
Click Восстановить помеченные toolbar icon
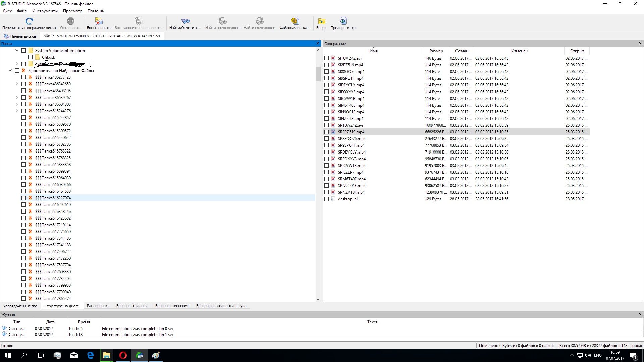[139, 21]
